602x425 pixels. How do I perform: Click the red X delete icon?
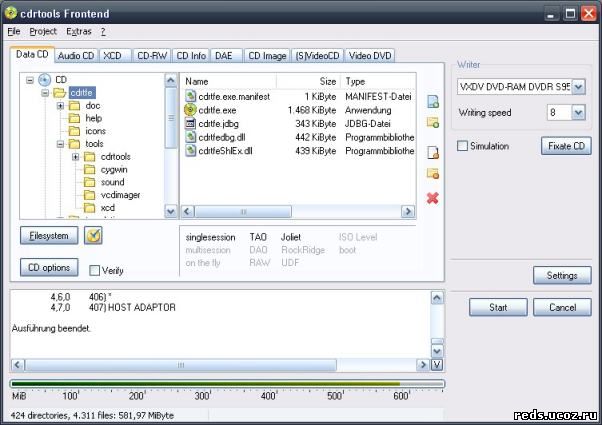pyautogui.click(x=433, y=198)
